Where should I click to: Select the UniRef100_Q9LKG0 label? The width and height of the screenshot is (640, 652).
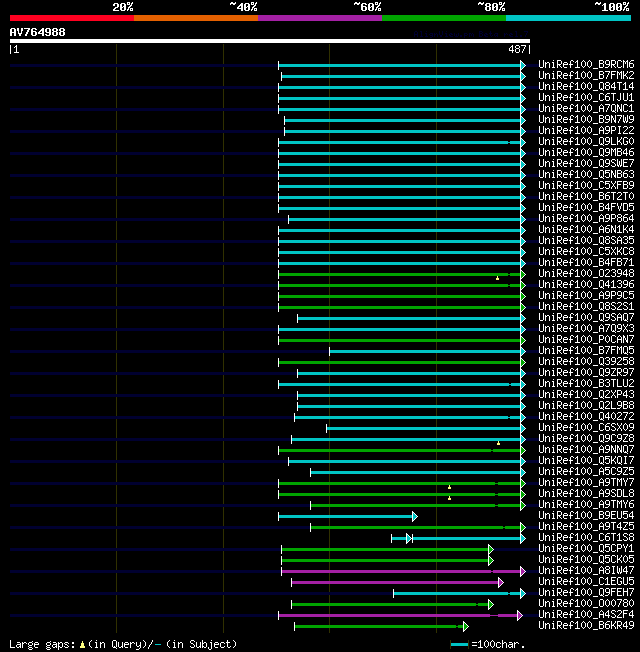pyautogui.click(x=586, y=141)
